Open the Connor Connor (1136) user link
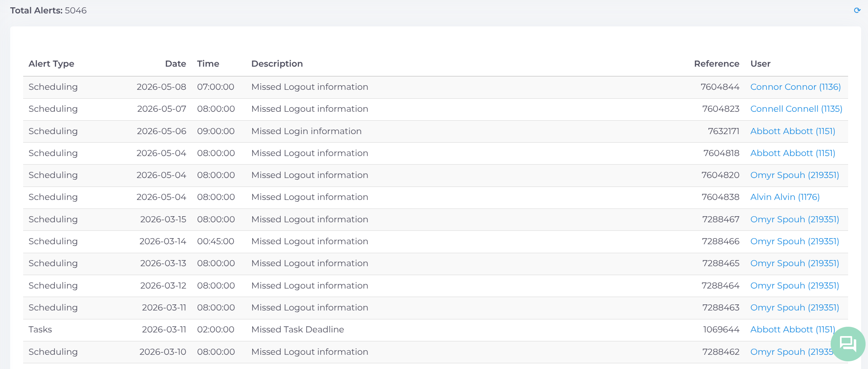The image size is (868, 369). pos(795,87)
